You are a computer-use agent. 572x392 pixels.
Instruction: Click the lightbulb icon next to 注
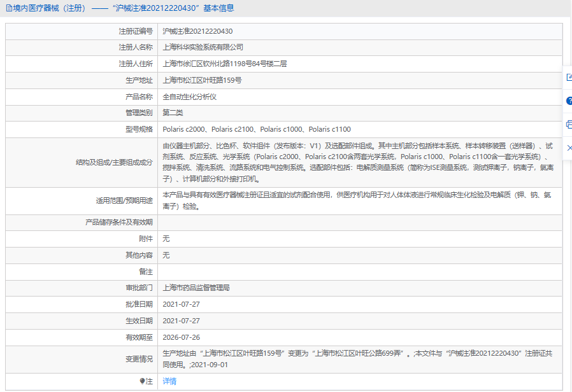(x=142, y=381)
